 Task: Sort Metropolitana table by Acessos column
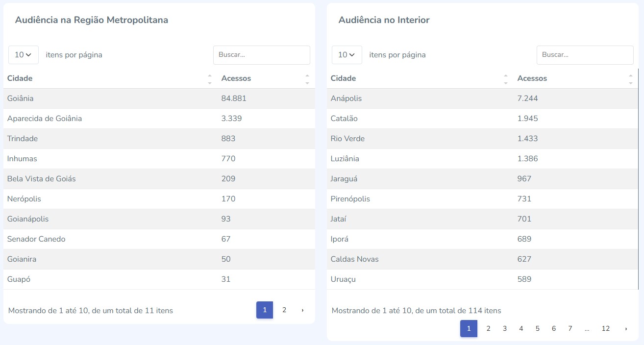pos(265,78)
